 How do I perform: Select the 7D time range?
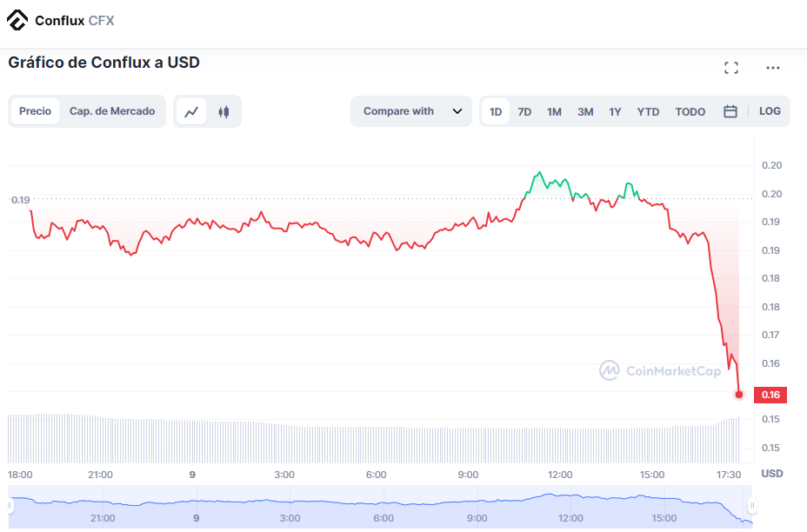pyautogui.click(x=524, y=111)
